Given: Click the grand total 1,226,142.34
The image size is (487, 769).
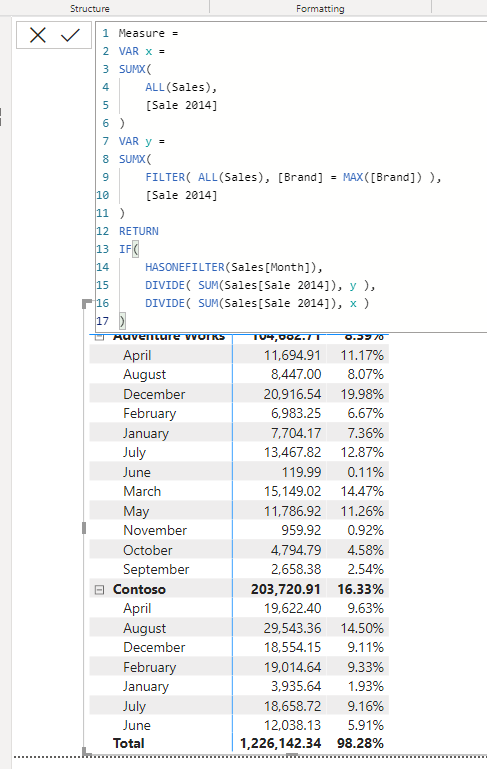Looking at the screenshot, I should click(x=281, y=743).
